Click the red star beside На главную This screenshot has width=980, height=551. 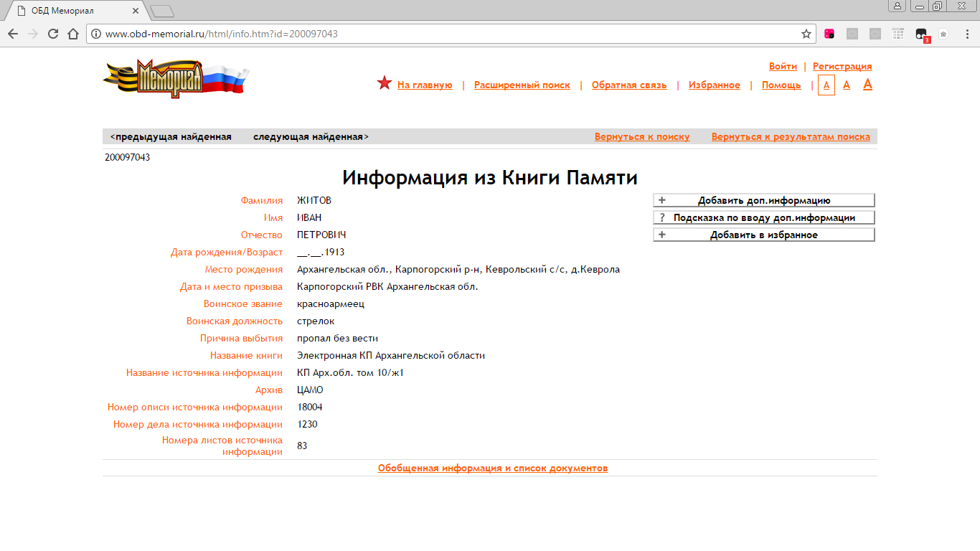pos(385,83)
